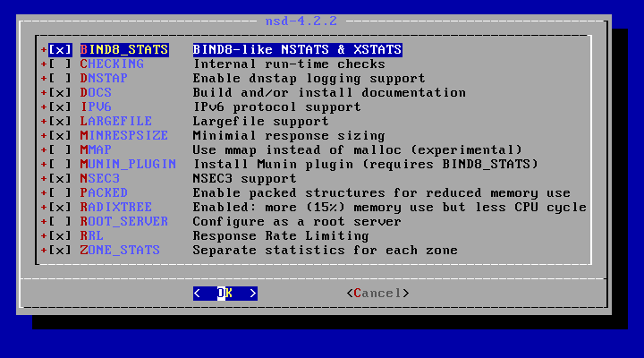This screenshot has width=644, height=358.
Task: Toggle the LARGEFILE checkbox
Action: pos(60,121)
